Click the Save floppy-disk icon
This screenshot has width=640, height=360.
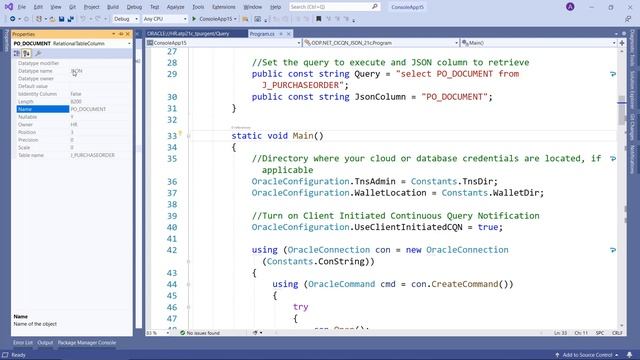(x=62, y=19)
